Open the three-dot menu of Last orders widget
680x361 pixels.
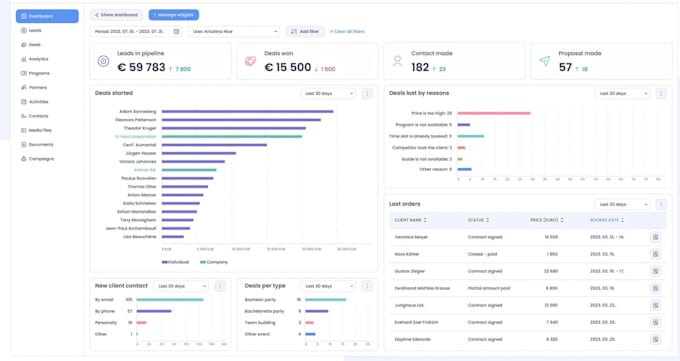pyautogui.click(x=661, y=204)
